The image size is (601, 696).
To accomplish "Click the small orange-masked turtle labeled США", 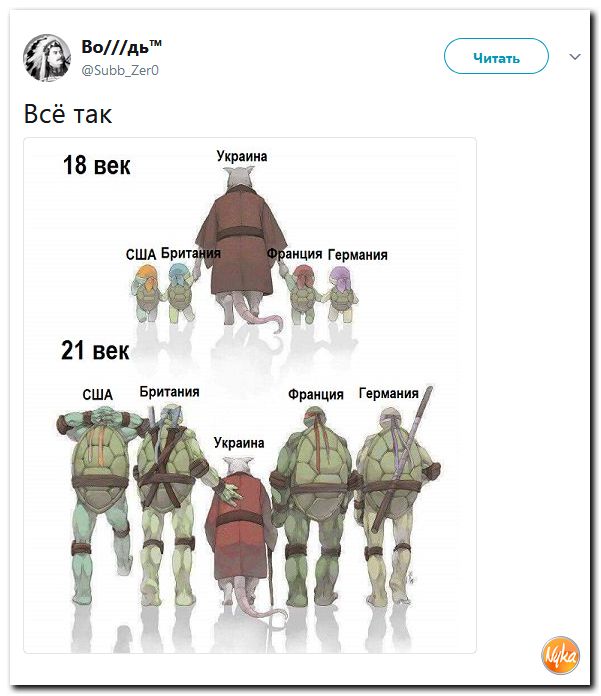I will (x=146, y=293).
